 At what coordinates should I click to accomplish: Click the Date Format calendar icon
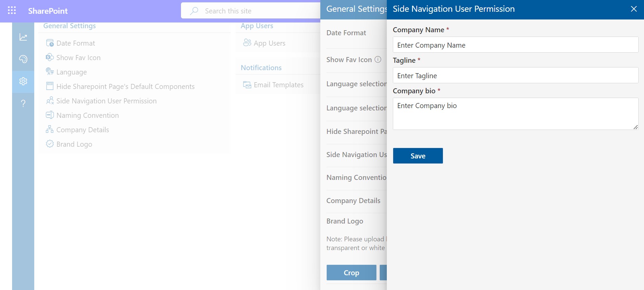[x=50, y=43]
